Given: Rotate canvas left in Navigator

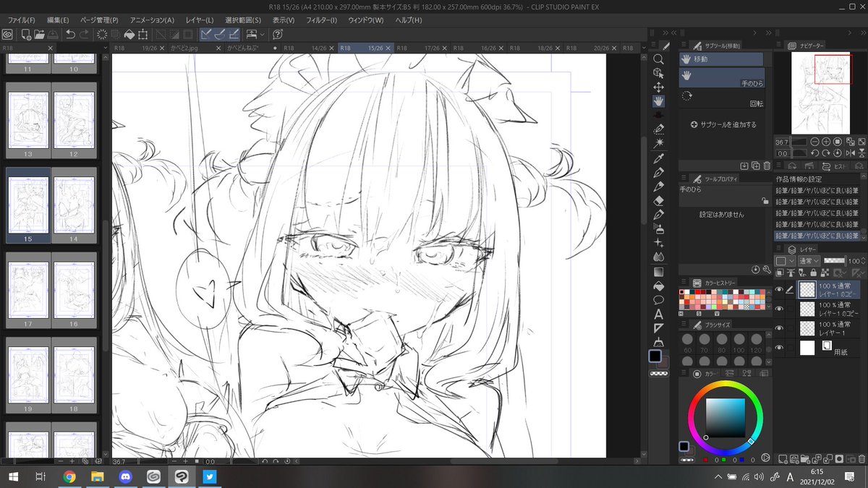Looking at the screenshot, I should pos(814,153).
